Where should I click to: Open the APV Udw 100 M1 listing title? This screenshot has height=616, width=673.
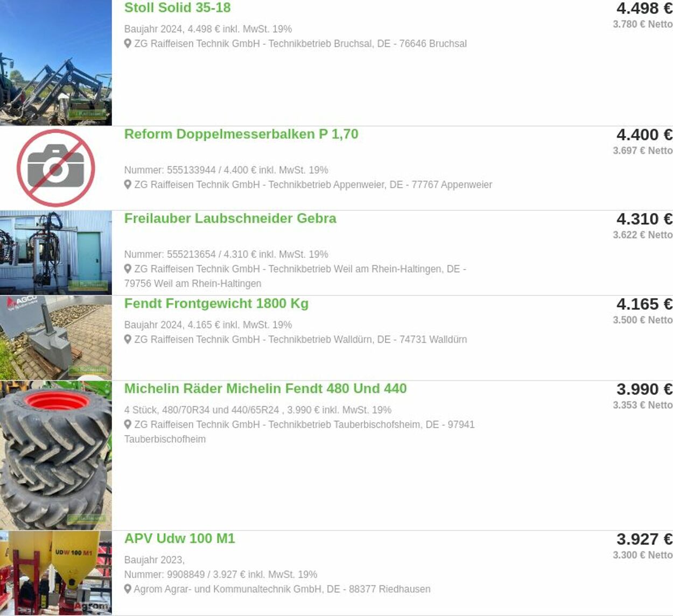coord(179,539)
